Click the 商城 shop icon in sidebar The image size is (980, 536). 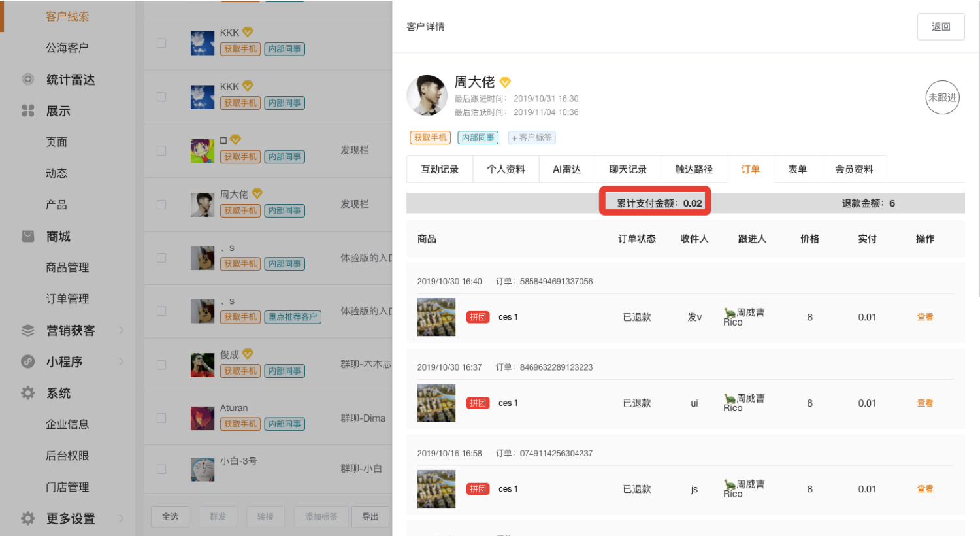(x=27, y=236)
